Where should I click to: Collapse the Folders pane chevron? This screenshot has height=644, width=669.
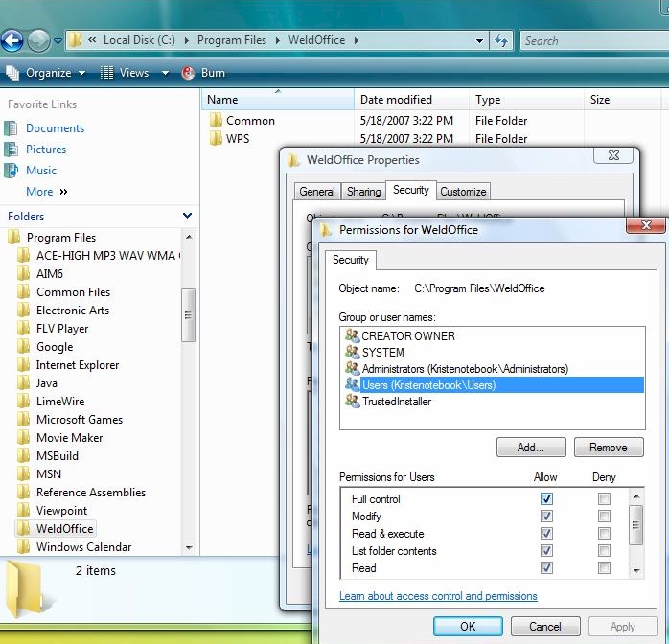[x=187, y=217]
